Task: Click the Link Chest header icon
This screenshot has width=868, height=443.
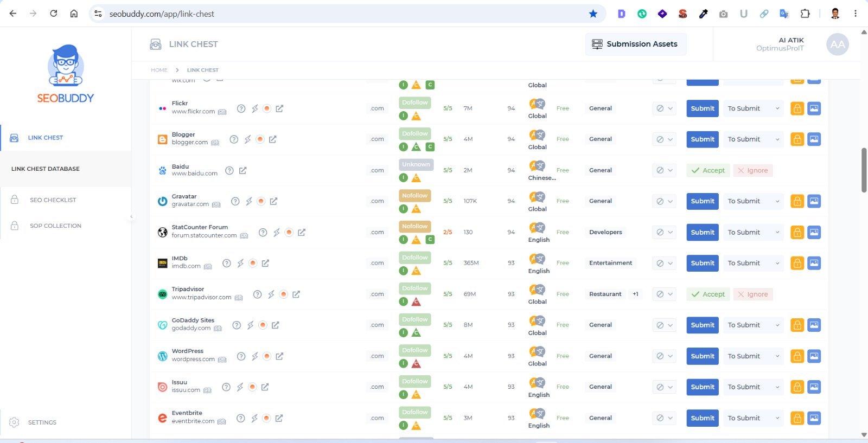Action: (x=156, y=44)
